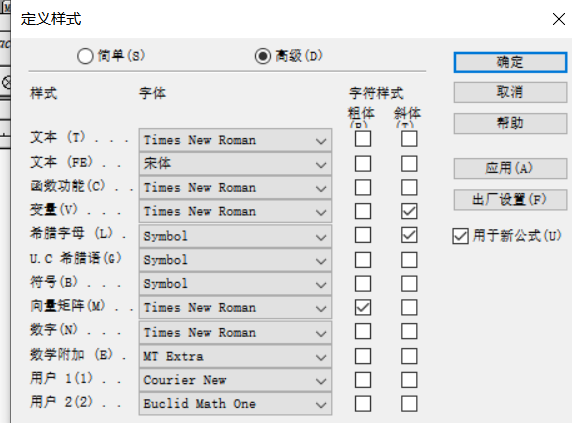Open font dropdown for 变量(V)
The image size is (572, 423).
coord(235,212)
